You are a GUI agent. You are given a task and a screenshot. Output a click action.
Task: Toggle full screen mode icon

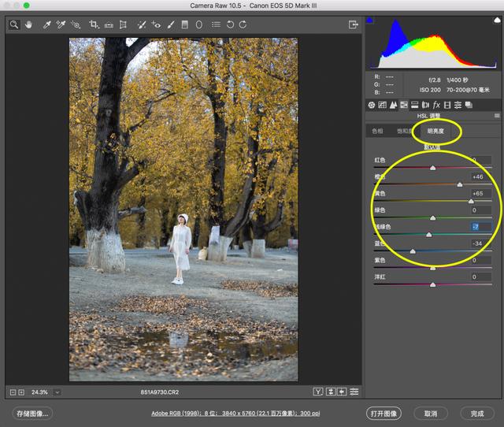tap(353, 24)
